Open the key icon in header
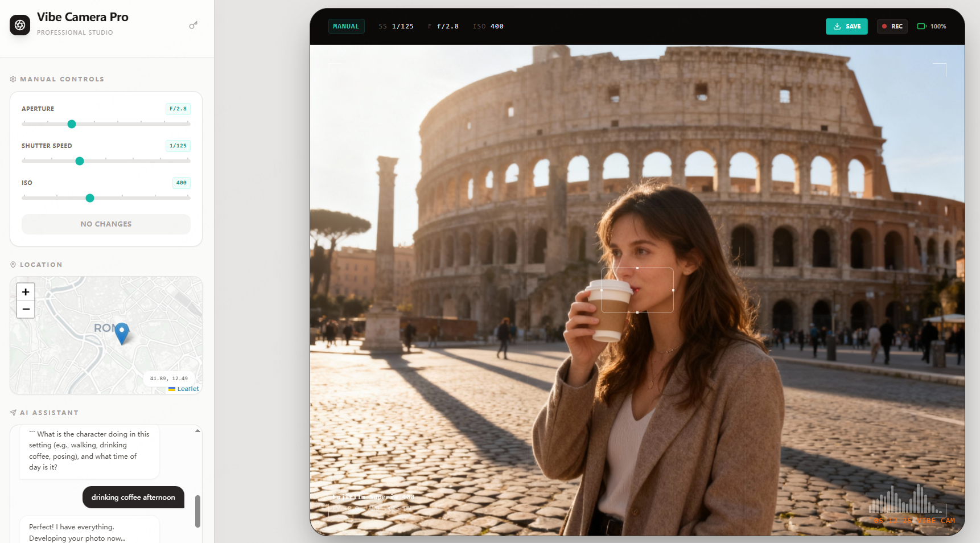The height and width of the screenshot is (543, 980). pyautogui.click(x=193, y=25)
